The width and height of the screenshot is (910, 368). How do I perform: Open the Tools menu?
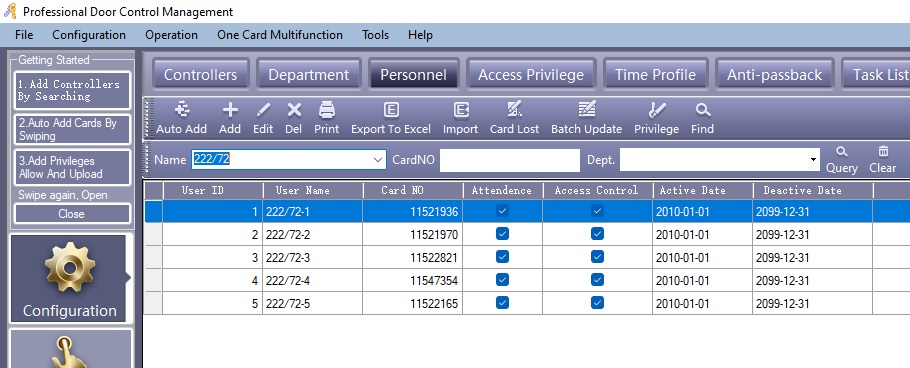[x=375, y=35]
